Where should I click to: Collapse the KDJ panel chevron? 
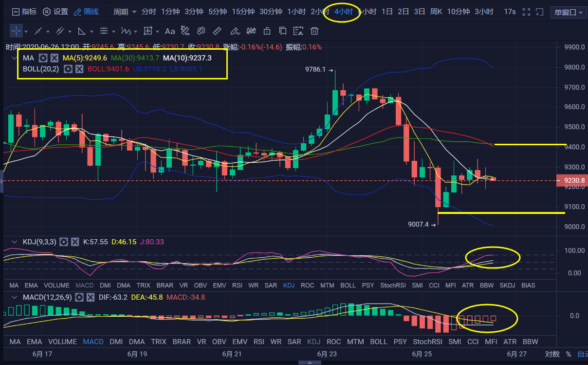tap(13, 241)
